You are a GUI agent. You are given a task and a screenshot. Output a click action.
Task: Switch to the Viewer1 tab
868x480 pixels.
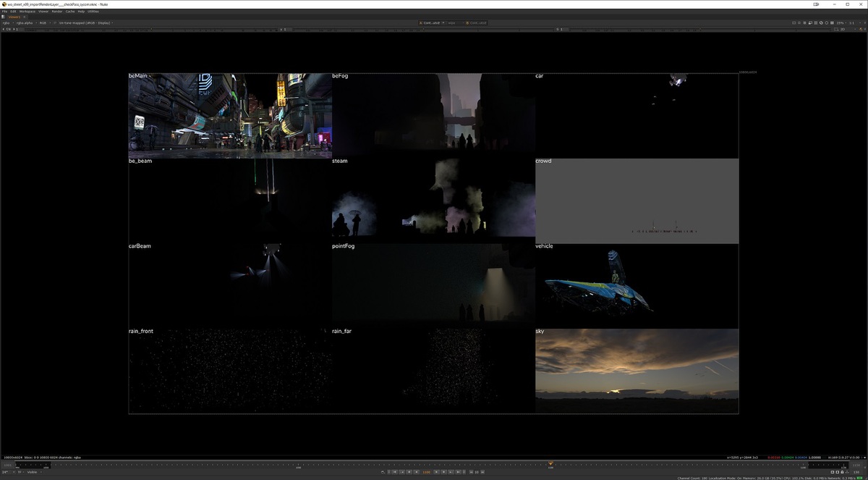pos(14,17)
